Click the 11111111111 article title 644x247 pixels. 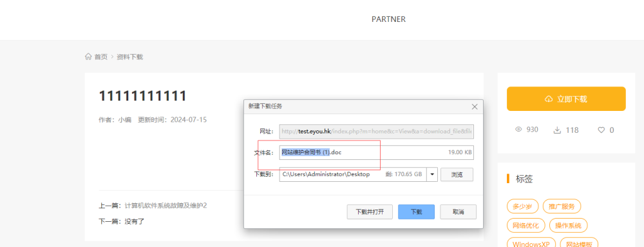click(142, 96)
